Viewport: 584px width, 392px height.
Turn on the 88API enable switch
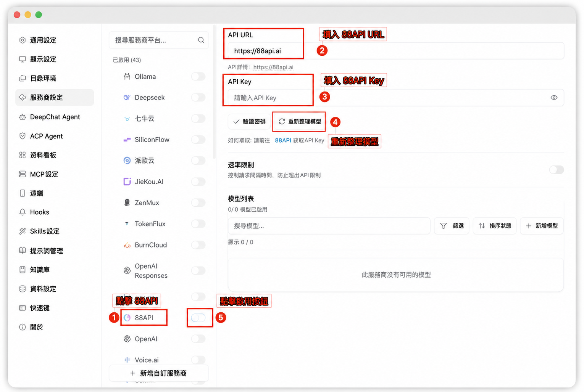198,318
